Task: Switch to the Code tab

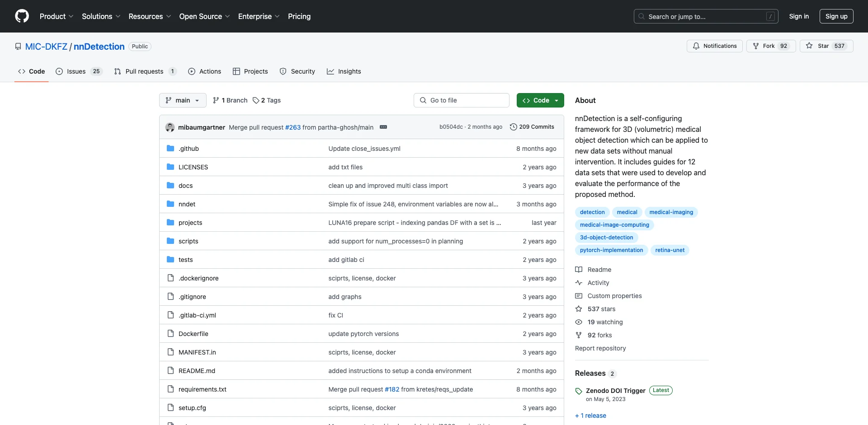Action: click(x=32, y=71)
